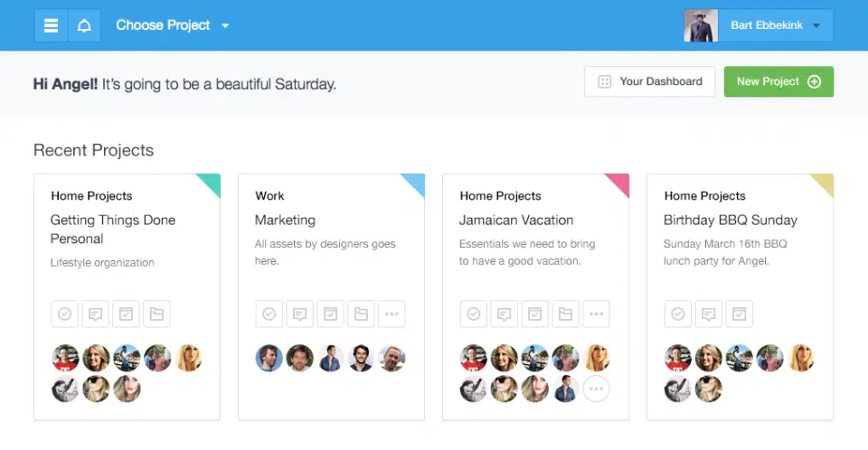Open calendar icon on Getting Things Done card

pyautogui.click(x=126, y=314)
